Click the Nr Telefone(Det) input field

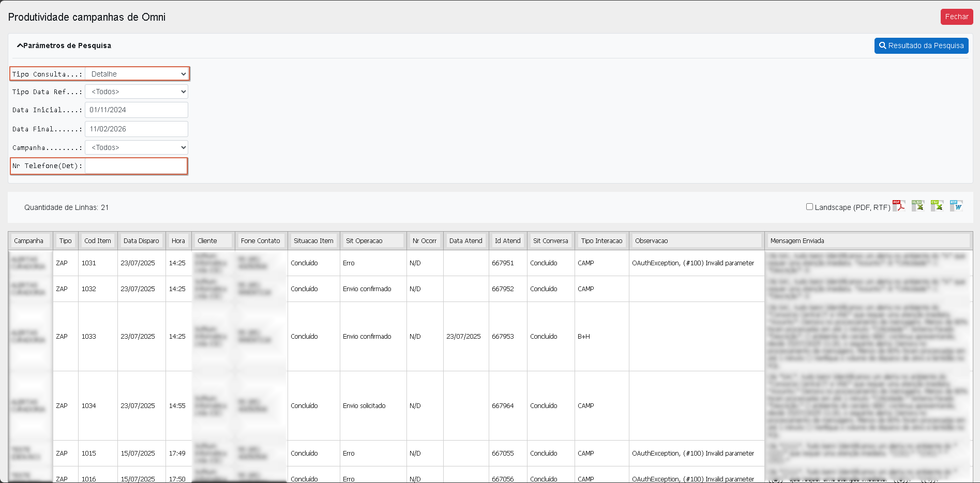click(x=136, y=166)
